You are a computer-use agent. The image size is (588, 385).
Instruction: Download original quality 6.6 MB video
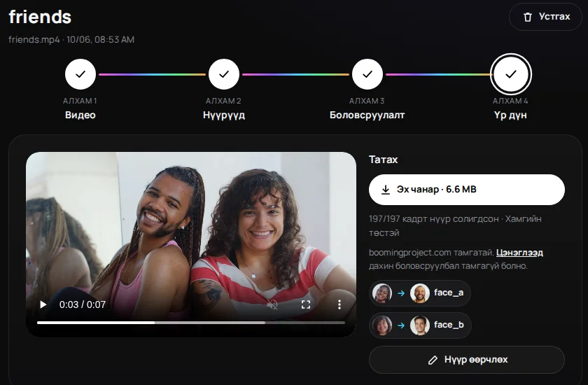pos(466,189)
